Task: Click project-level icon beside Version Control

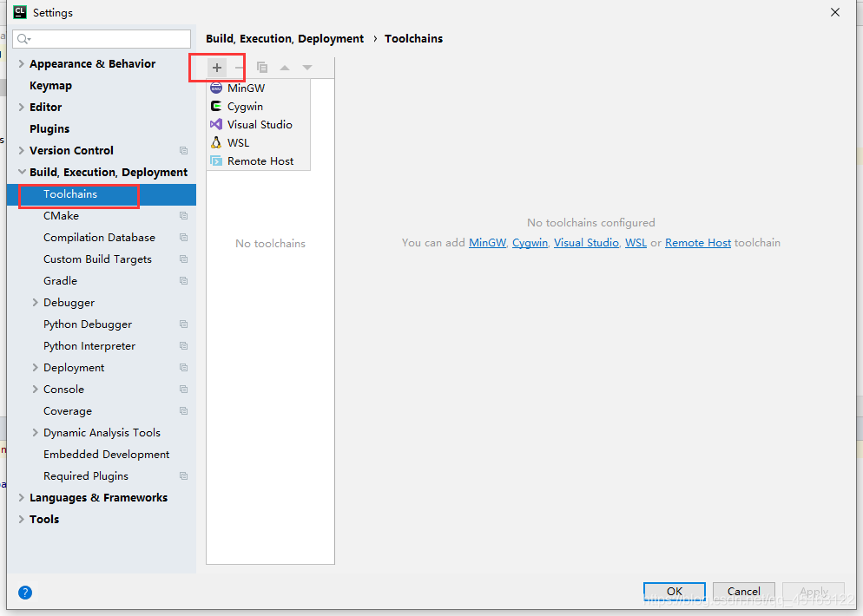Action: (184, 151)
